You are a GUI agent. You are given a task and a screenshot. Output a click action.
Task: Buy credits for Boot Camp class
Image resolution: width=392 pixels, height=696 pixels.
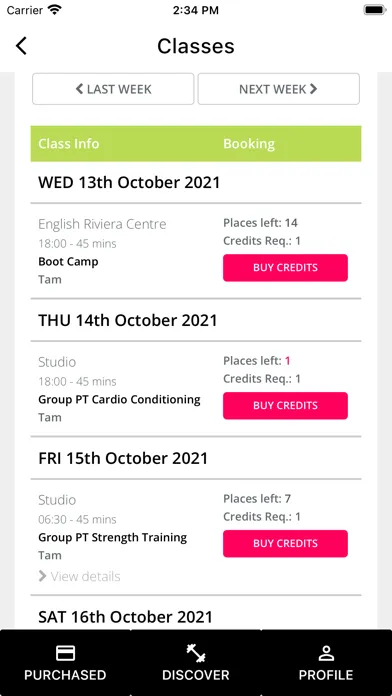pyautogui.click(x=285, y=268)
